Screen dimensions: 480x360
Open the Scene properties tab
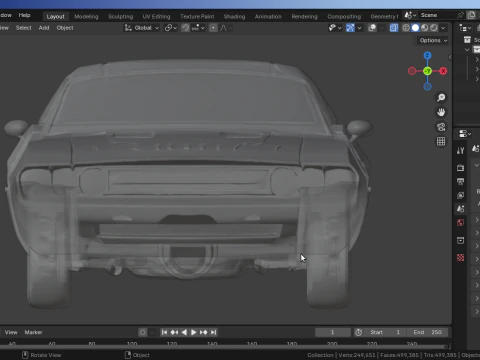[461, 209]
